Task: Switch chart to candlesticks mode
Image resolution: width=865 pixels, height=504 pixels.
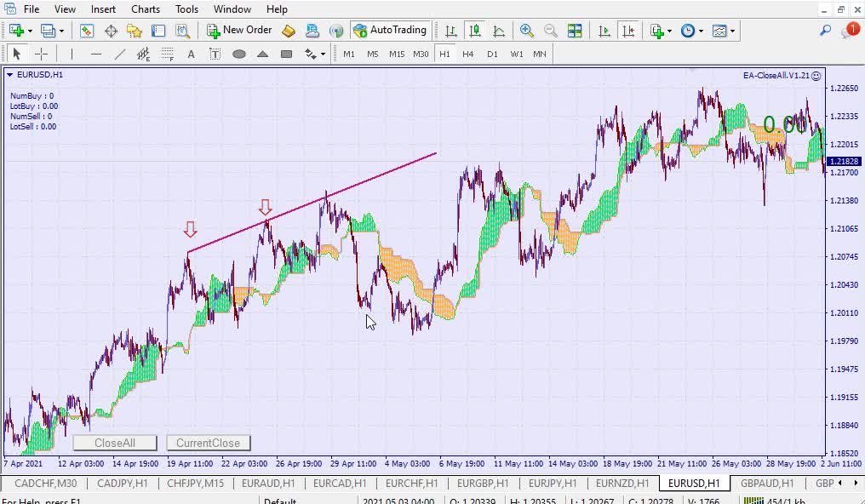Action: point(475,31)
